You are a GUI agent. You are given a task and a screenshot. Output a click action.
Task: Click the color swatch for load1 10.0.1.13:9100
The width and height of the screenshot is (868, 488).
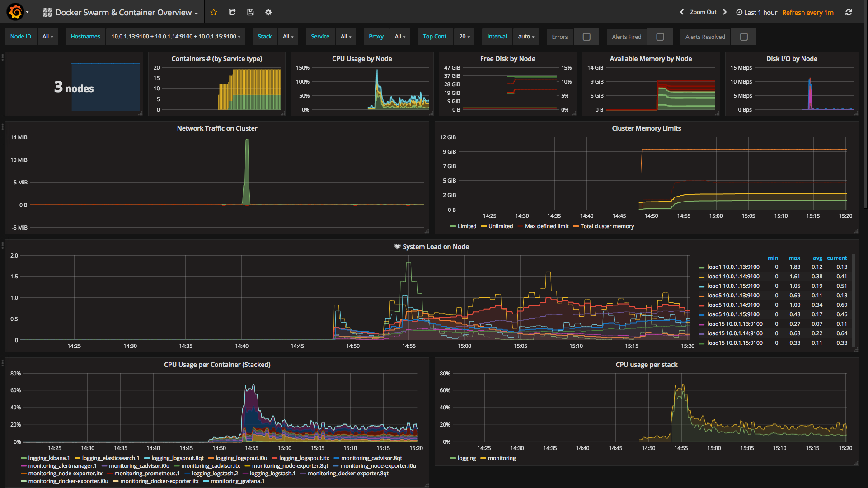click(x=701, y=267)
